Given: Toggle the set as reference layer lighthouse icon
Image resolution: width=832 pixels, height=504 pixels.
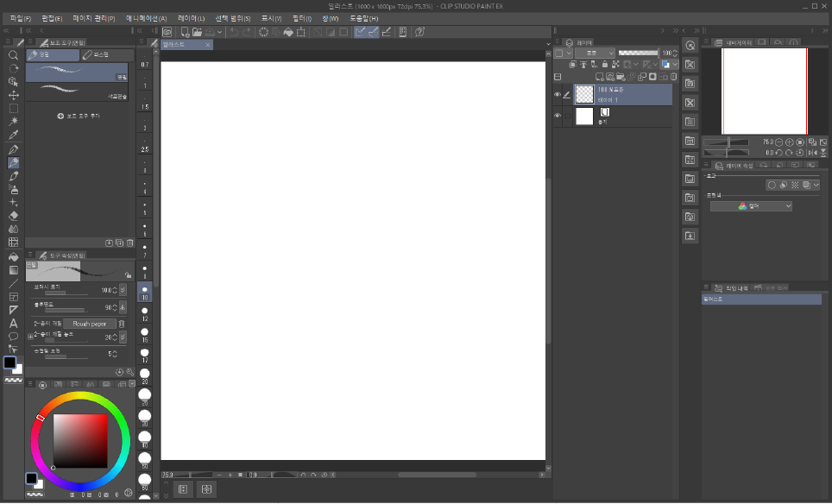Looking at the screenshot, I should click(583, 65).
